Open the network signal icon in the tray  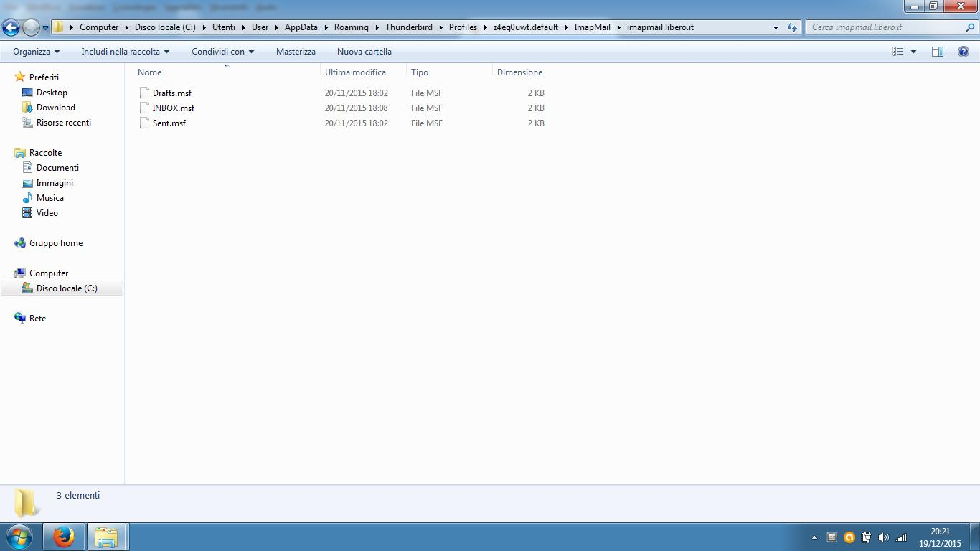click(901, 537)
